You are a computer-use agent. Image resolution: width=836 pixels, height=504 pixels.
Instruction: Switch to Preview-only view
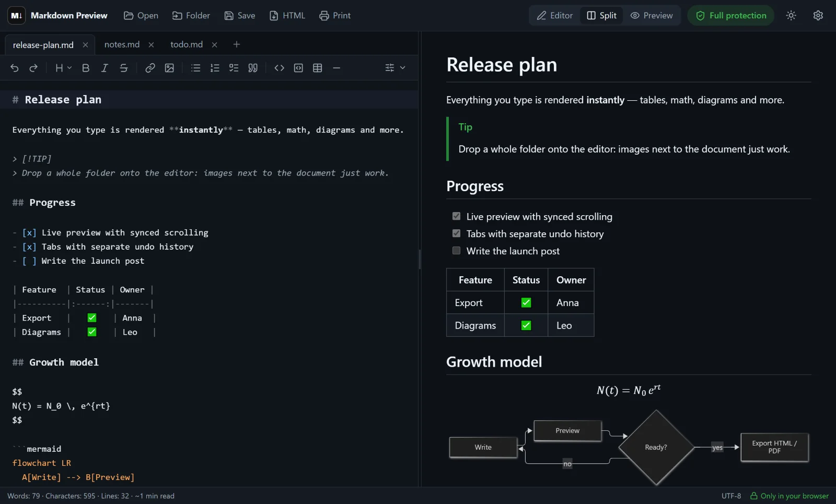tap(652, 16)
